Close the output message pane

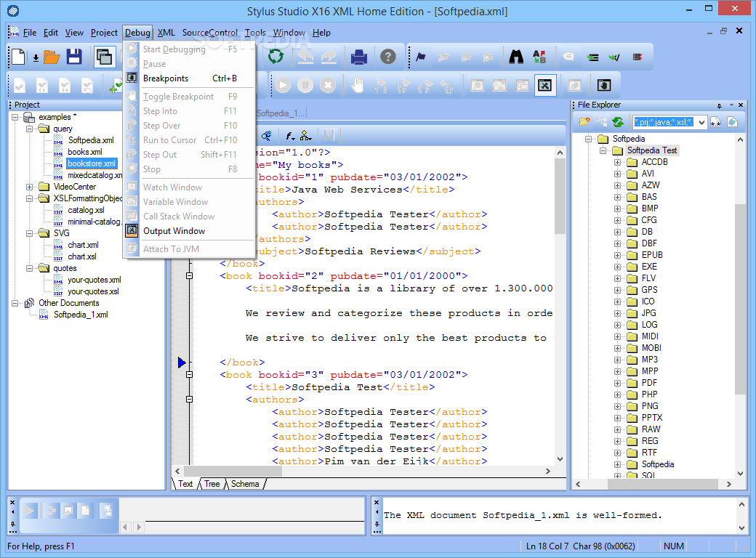coord(377,502)
